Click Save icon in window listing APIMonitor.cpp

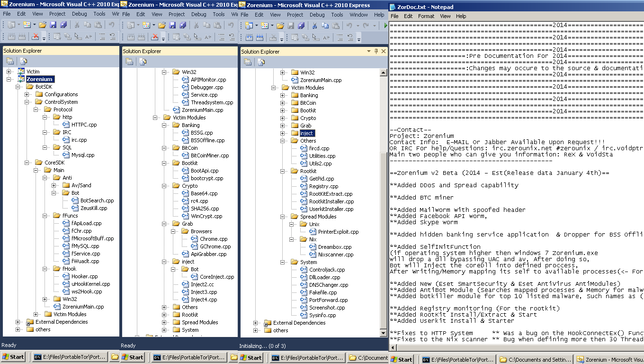pyautogui.click(x=172, y=25)
